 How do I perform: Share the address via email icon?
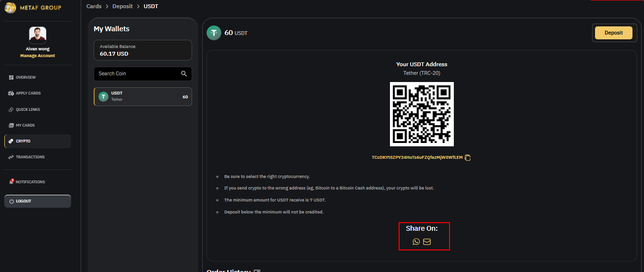(427, 241)
